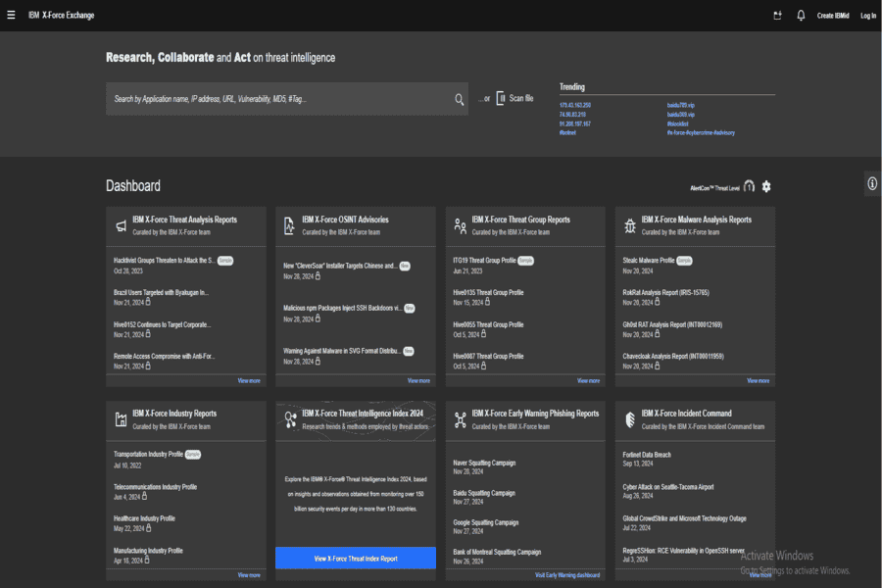Open Warning Against Malware in SVG Format advisory
882x588 pixels.
point(342,351)
